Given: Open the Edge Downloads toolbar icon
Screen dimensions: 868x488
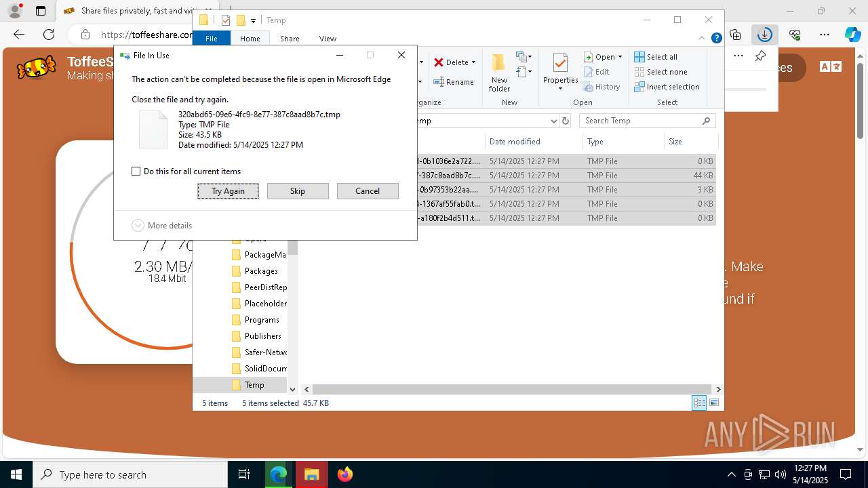Looking at the screenshot, I should (765, 35).
